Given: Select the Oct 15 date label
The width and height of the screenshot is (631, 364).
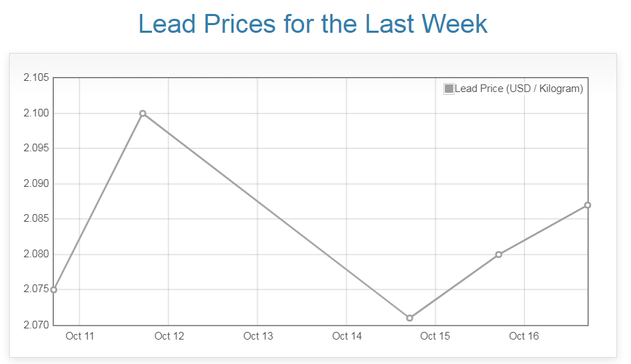Looking at the screenshot, I should point(435,337).
